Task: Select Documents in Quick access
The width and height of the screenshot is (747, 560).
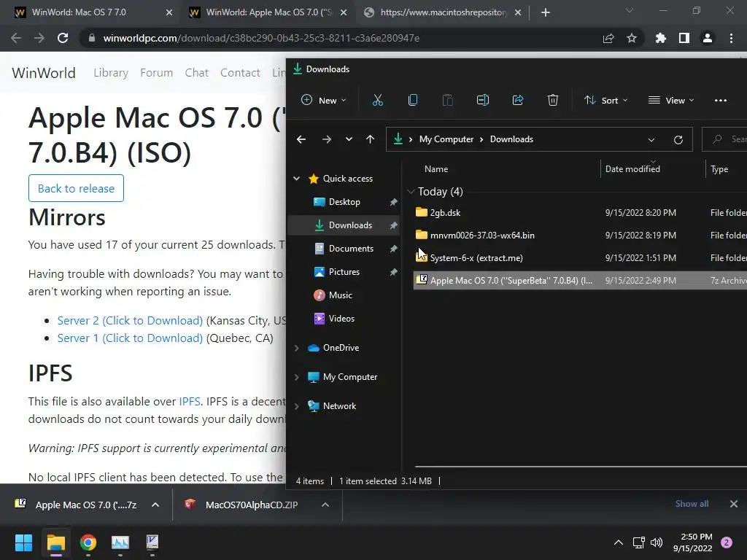Action: (351, 249)
